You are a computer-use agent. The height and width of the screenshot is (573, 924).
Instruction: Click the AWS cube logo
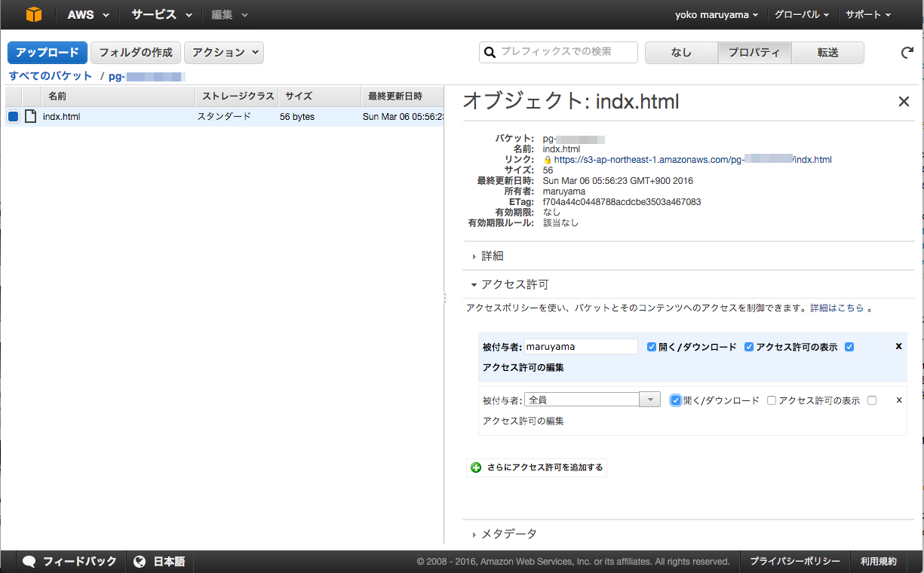(35, 14)
